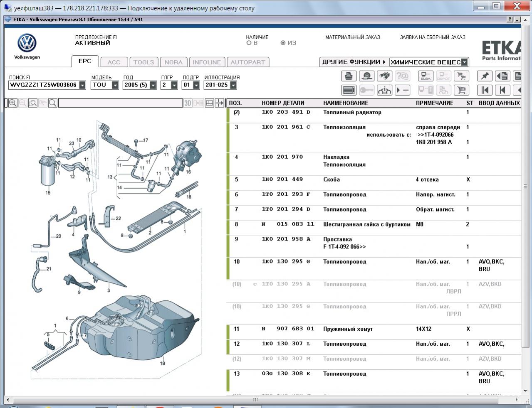
Task: Open the ПОДГР dropdown
Action: pyautogui.click(x=196, y=85)
